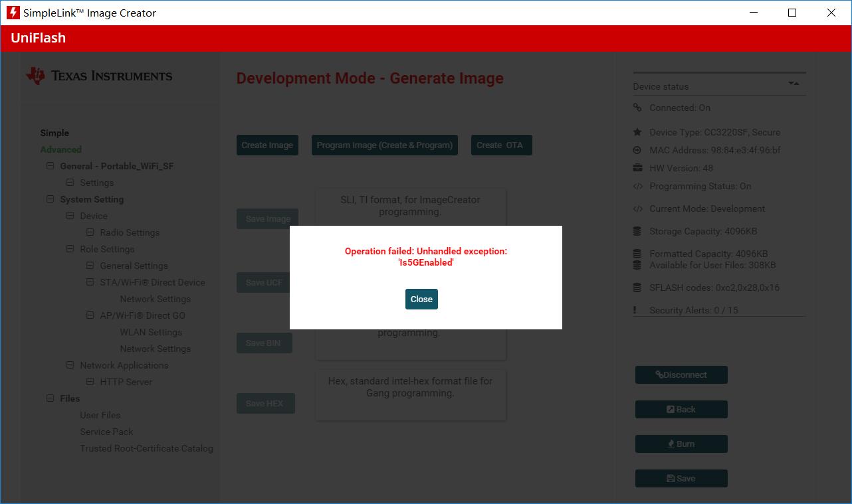Click the arrow icon beside MAC Address
The image size is (852, 504).
pos(637,150)
